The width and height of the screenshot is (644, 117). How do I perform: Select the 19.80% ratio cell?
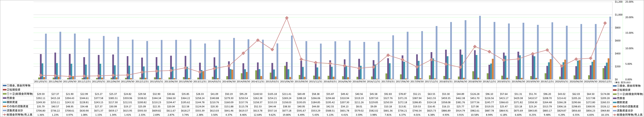[287, 115]
